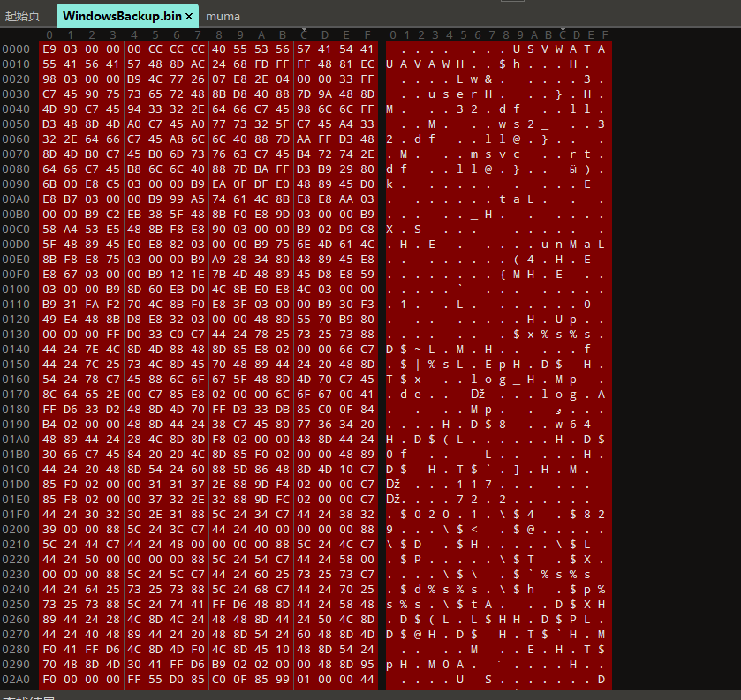Viewport: 741px width, 700px height.
Task: Click 'log_' in ASCII column row 0160
Action: click(x=495, y=380)
